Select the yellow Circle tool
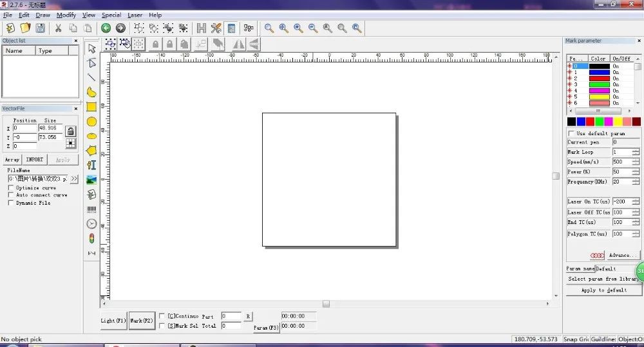The height and width of the screenshot is (347, 644). tap(91, 122)
